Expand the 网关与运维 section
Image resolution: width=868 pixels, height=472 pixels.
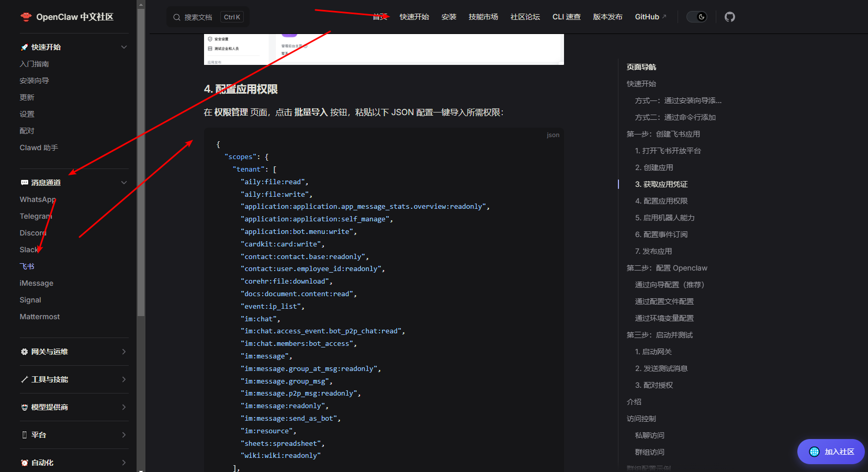coord(124,351)
